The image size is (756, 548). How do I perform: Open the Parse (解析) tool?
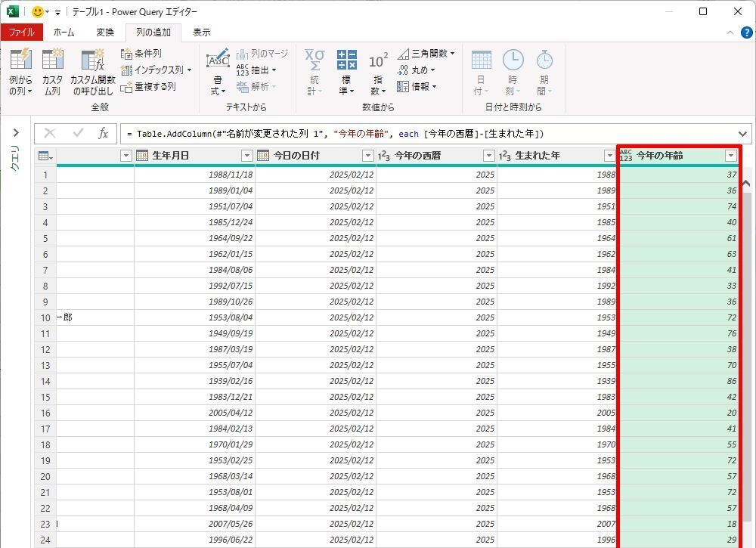pyautogui.click(x=256, y=87)
